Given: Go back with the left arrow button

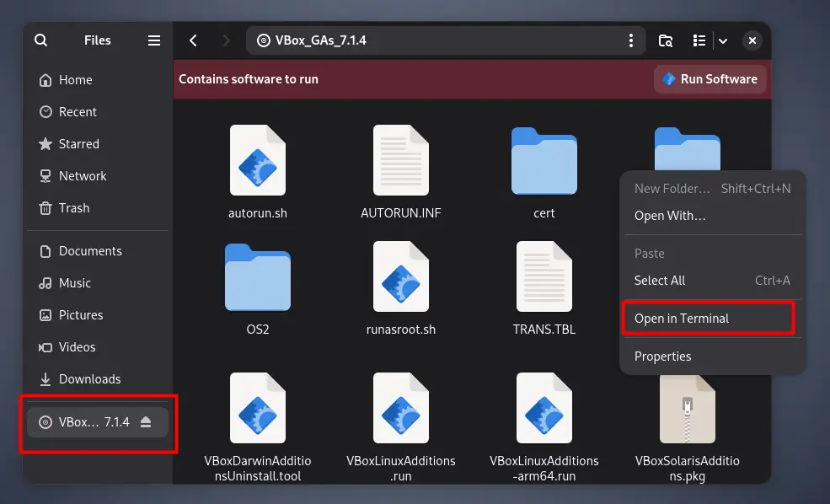Looking at the screenshot, I should point(194,40).
